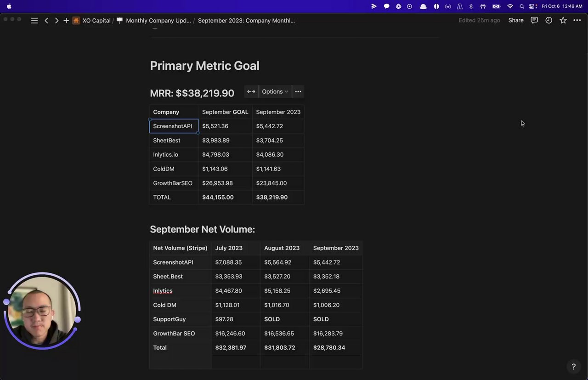Click the stacked-lines menu bar icon
588x380 pixels.
tap(374, 6)
